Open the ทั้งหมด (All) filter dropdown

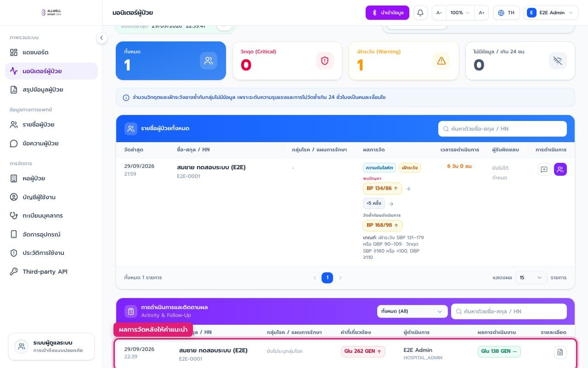pyautogui.click(x=413, y=311)
